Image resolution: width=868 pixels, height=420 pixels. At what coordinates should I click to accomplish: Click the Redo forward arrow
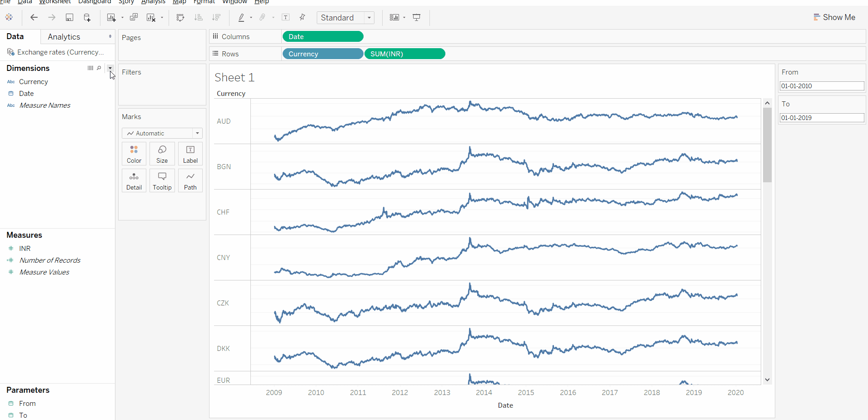52,17
